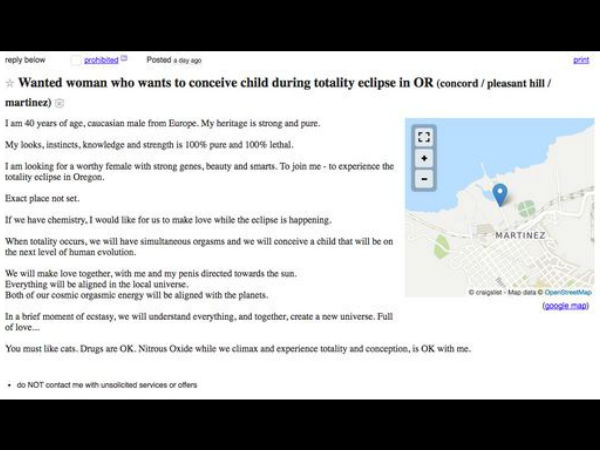Click the MARTINEZ label on the map
Image resolution: width=600 pixels, height=450 pixels.
click(520, 235)
